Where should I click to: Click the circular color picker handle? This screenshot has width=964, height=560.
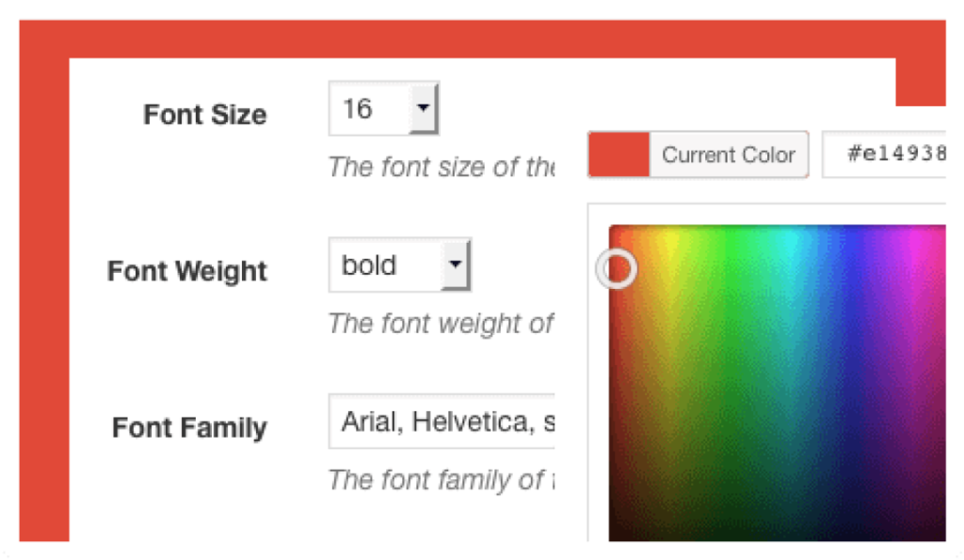(x=618, y=269)
